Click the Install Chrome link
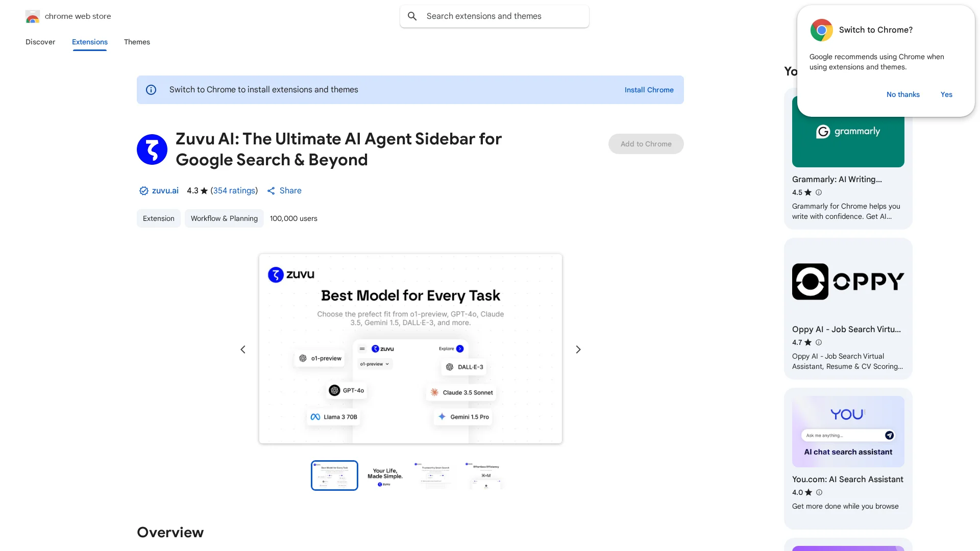Image resolution: width=980 pixels, height=551 pixels. (649, 90)
